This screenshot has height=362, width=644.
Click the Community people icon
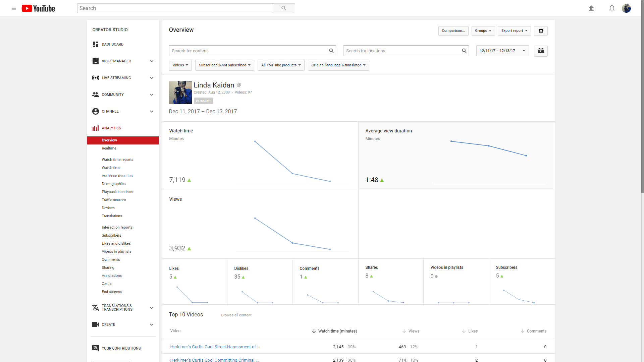pyautogui.click(x=96, y=95)
